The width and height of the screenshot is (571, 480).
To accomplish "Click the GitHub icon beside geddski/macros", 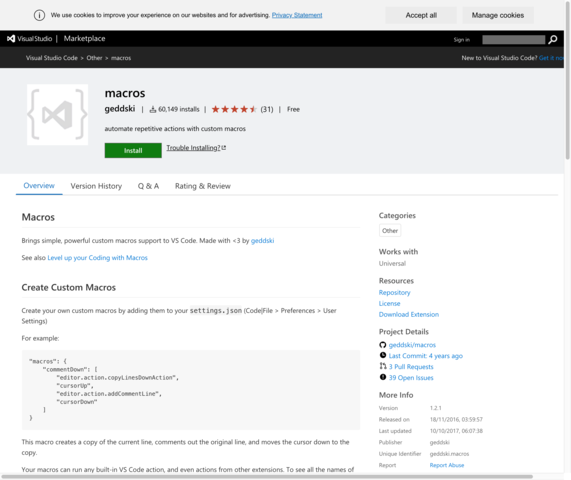I will tap(382, 345).
